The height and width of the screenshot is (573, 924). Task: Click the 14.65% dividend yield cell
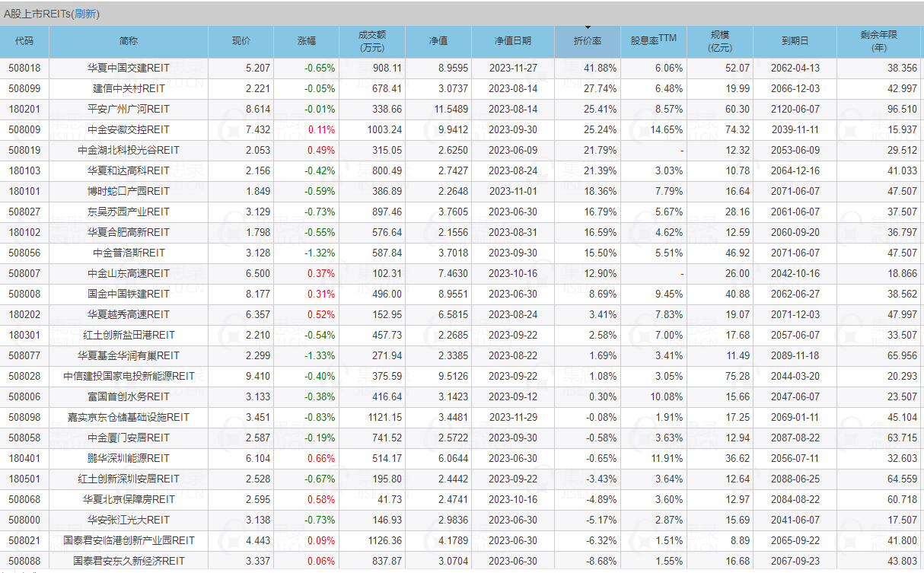654,129
